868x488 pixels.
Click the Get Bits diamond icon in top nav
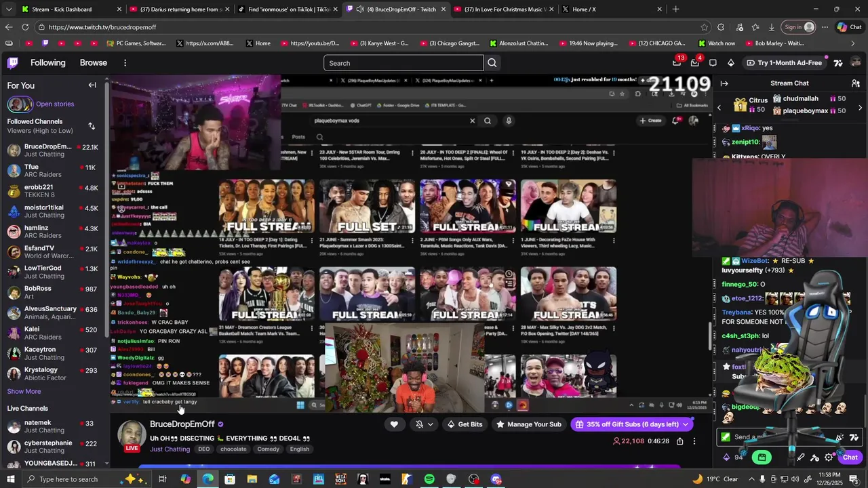730,62
